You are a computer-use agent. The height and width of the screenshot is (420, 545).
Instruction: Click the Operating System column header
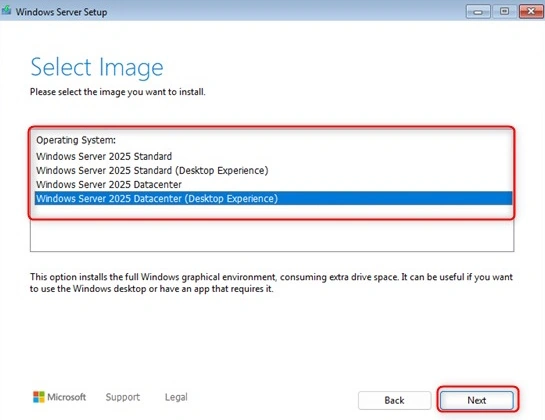[76, 140]
